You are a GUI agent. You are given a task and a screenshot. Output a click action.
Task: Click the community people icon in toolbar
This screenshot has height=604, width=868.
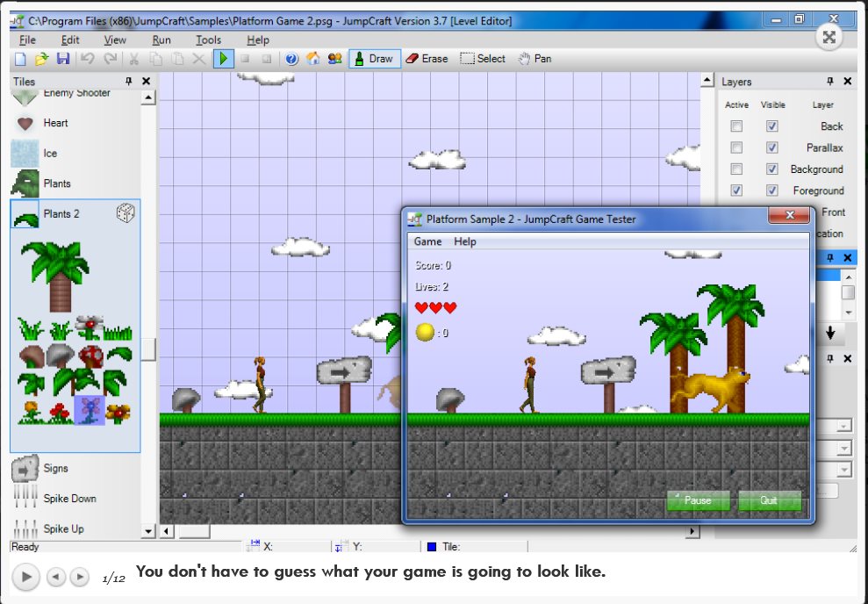pyautogui.click(x=334, y=59)
